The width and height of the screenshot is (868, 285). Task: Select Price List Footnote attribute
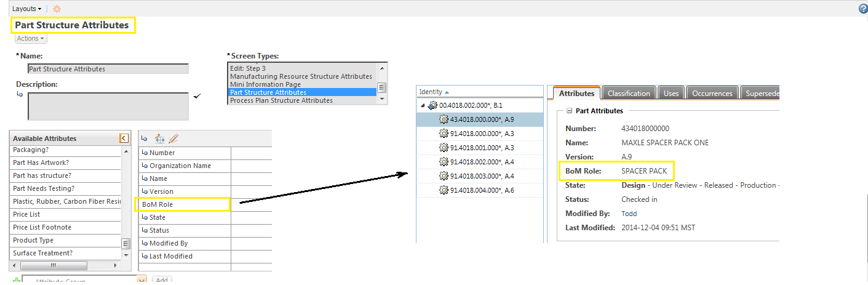point(65,227)
